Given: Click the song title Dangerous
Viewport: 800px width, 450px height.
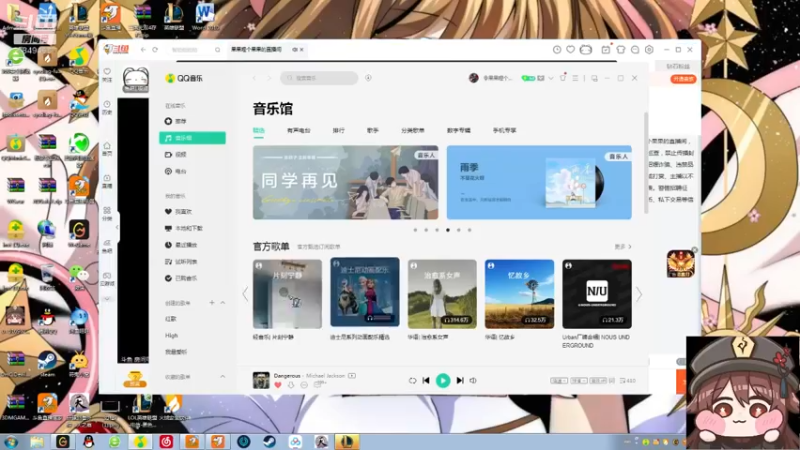Looking at the screenshot, I should 287,376.
